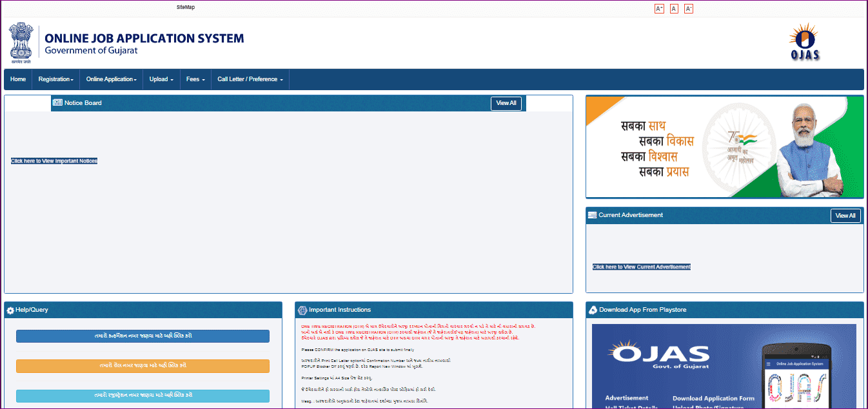The height and width of the screenshot is (409, 868).
Task: Click the Help/Query gear icon
Action: [10, 310]
